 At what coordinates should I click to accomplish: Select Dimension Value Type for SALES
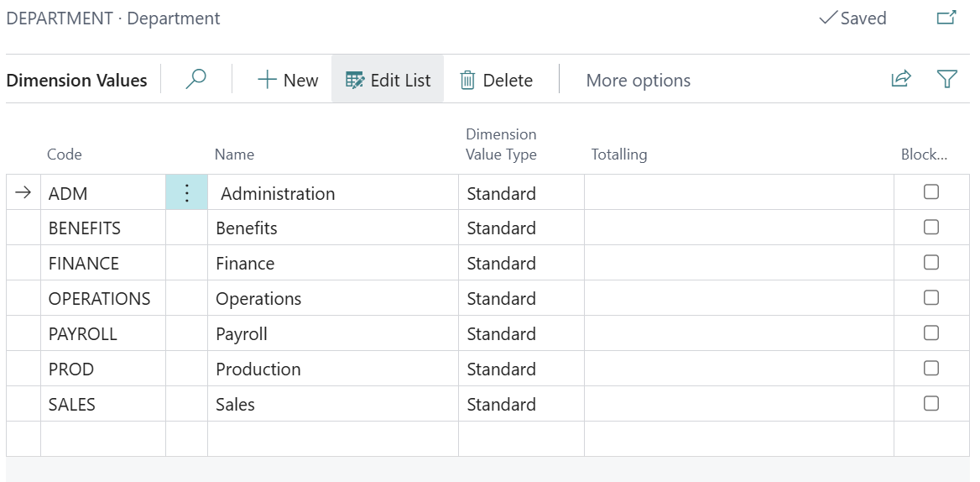point(521,404)
